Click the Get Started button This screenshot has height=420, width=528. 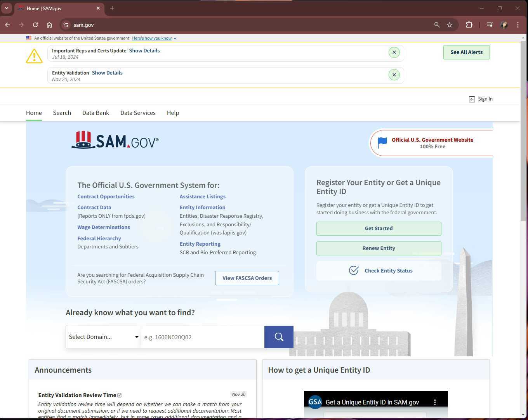point(378,228)
